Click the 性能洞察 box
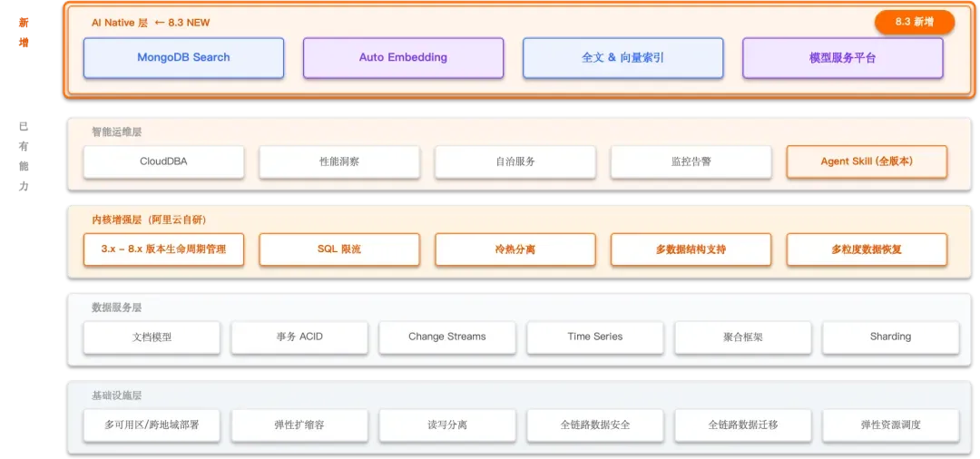 click(x=339, y=161)
